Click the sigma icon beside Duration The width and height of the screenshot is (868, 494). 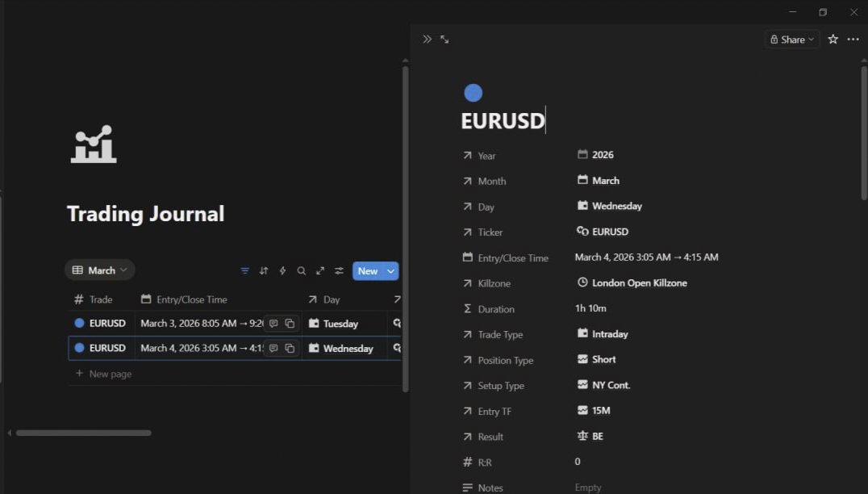click(468, 308)
